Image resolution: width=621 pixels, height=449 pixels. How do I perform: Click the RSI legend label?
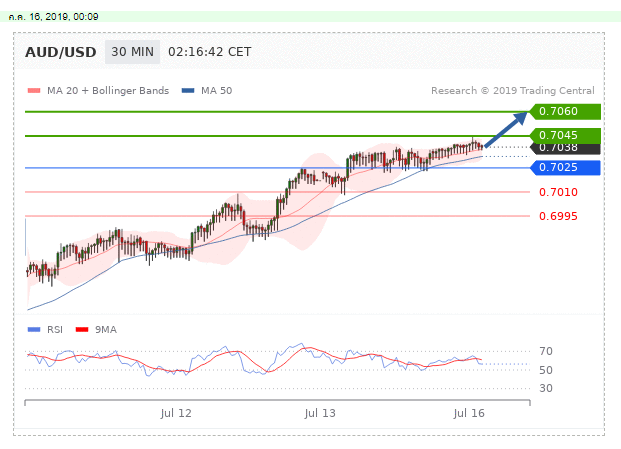(55, 329)
